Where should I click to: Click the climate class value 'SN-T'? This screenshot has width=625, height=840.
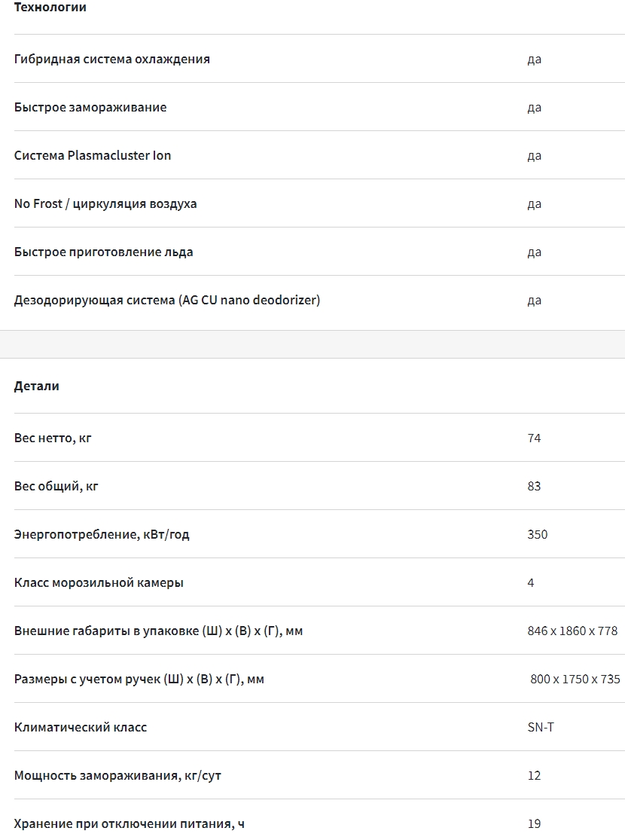(x=541, y=727)
